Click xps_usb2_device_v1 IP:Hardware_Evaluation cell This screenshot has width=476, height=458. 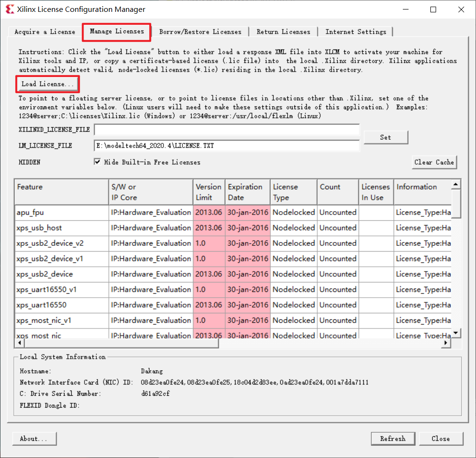click(x=151, y=259)
